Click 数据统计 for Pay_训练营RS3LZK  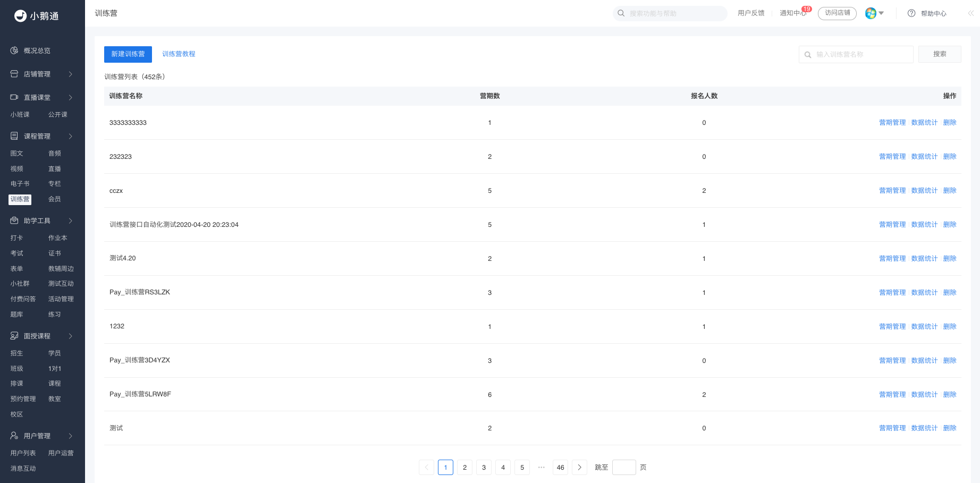[924, 293]
